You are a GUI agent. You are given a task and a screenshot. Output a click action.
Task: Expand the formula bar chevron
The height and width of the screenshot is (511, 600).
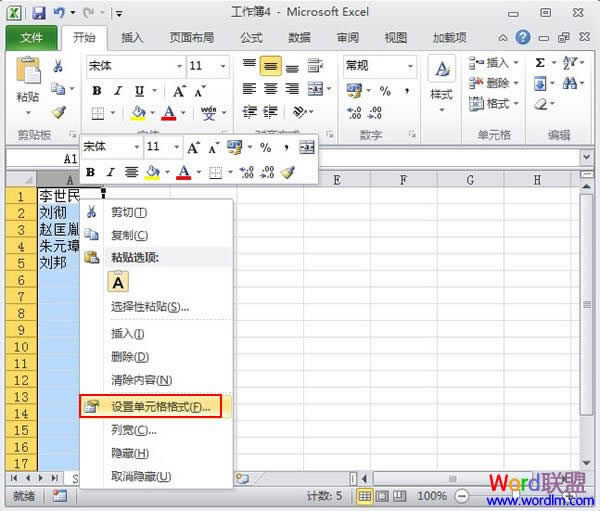click(x=586, y=157)
